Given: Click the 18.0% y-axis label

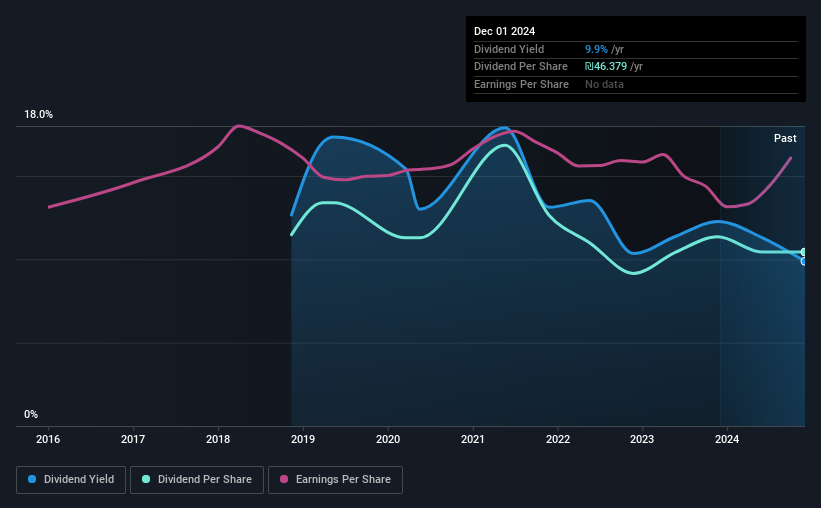Looking at the screenshot, I should (x=38, y=115).
